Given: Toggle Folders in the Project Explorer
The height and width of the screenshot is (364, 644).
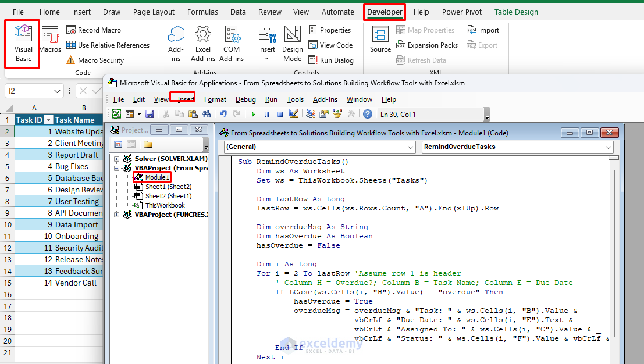Looking at the screenshot, I should click(x=148, y=144).
